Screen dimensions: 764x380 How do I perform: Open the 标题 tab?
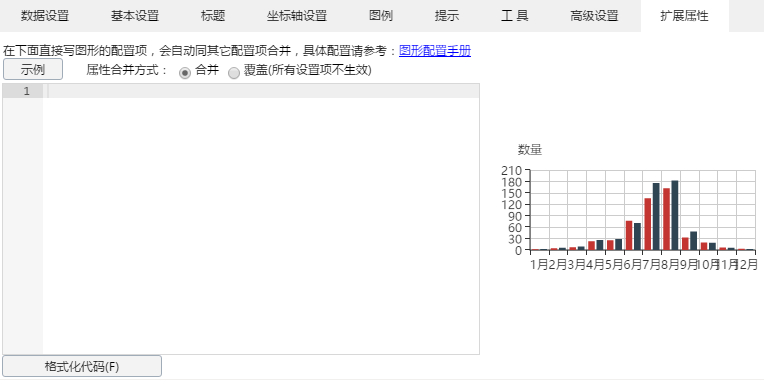213,16
